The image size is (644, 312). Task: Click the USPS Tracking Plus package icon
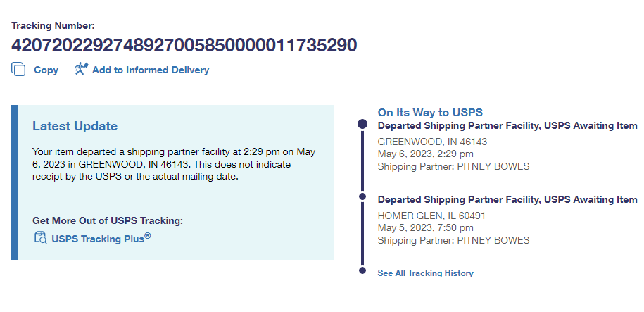[x=40, y=237]
